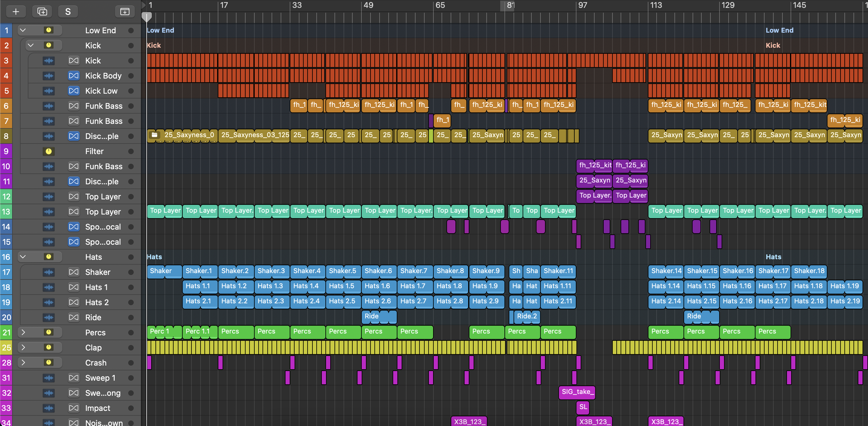Select the first X3B_123_ region, track 34
The image size is (868, 426).
click(x=469, y=421)
